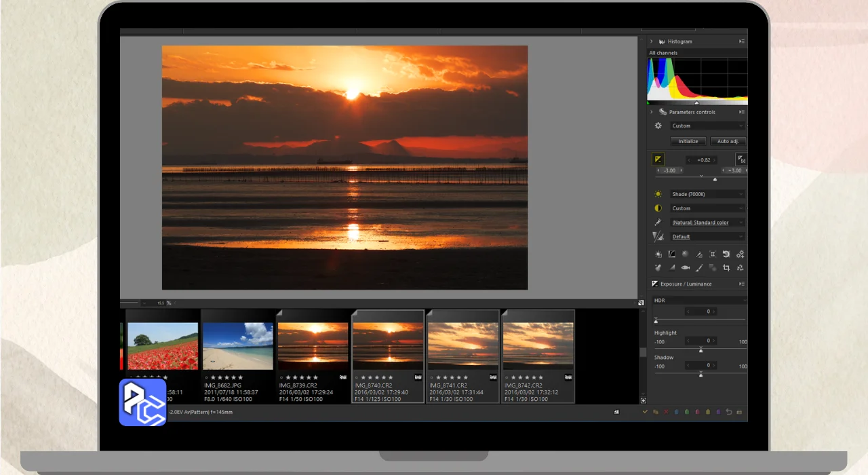
Task: Open the Exposure / Luminance panel menu
Action: pyautogui.click(x=742, y=284)
